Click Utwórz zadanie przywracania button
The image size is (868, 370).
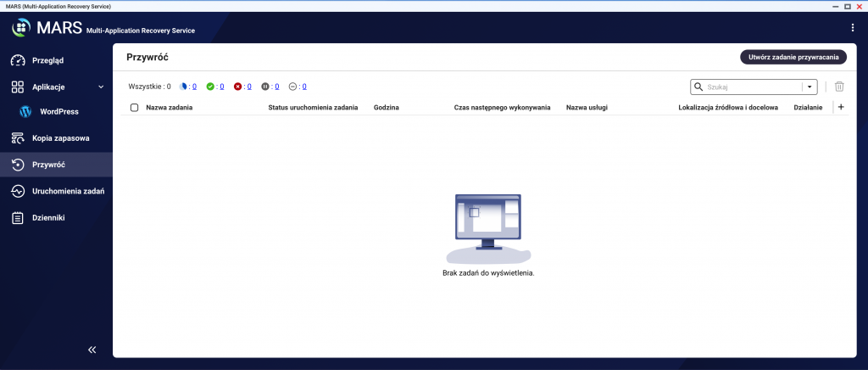(793, 57)
